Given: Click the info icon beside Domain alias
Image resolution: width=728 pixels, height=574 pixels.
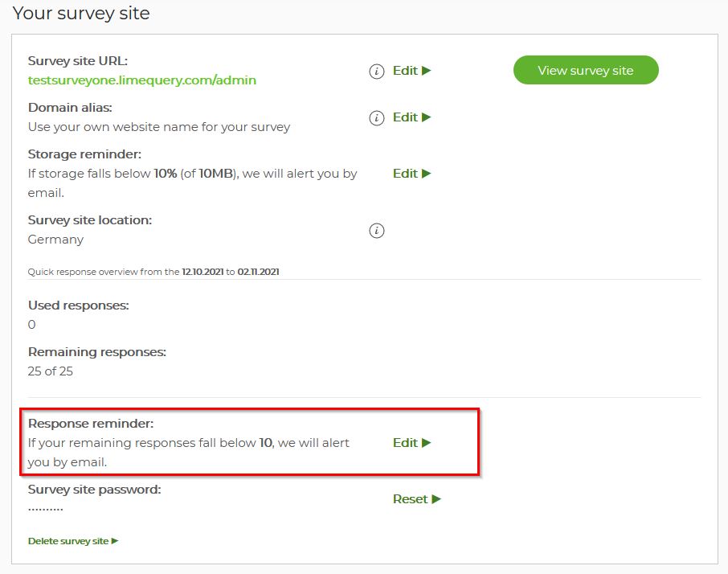Looking at the screenshot, I should coord(377,117).
